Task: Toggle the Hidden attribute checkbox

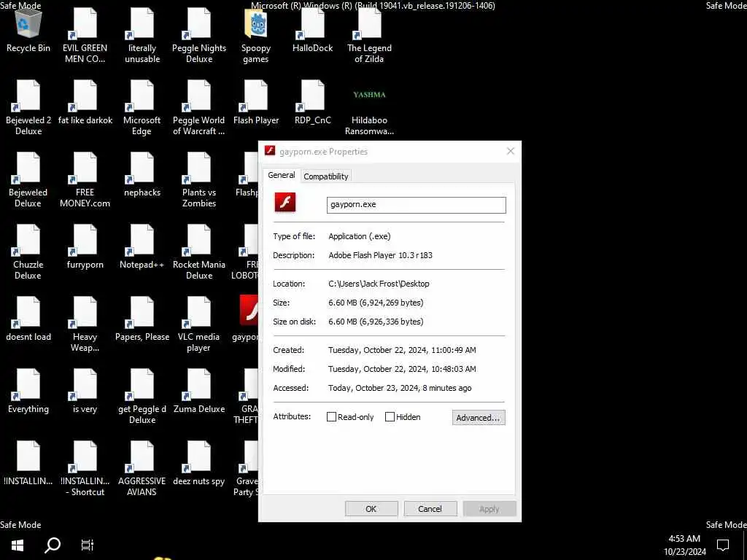Action: (390, 417)
